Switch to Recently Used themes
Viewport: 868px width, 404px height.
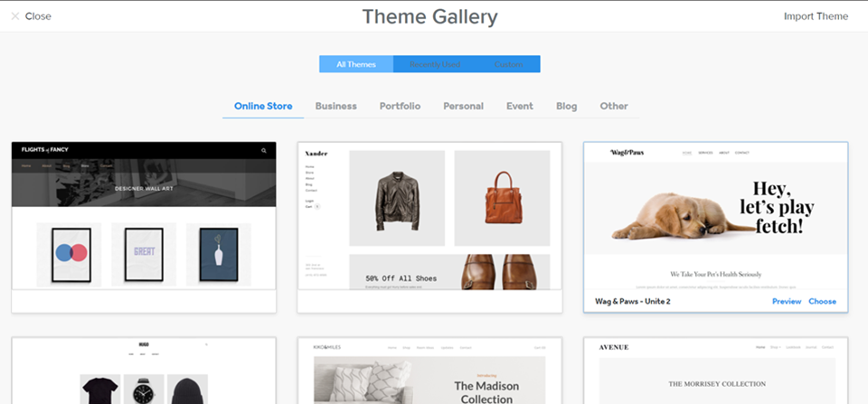click(435, 64)
